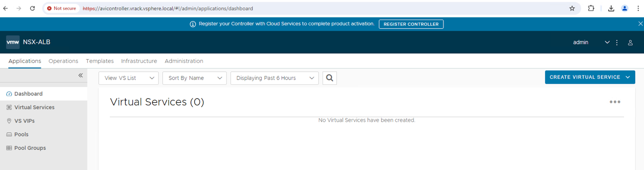Select VS VIPs in the sidebar
This screenshot has height=170, width=644.
point(43,121)
